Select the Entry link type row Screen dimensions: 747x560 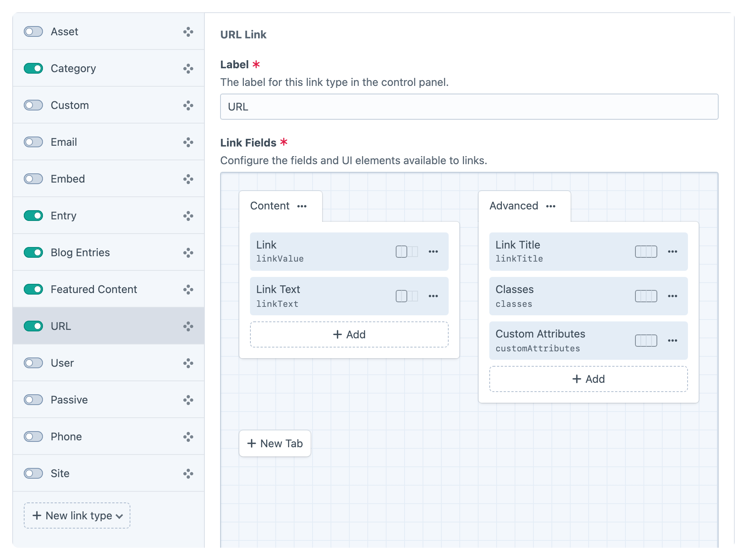point(109,216)
